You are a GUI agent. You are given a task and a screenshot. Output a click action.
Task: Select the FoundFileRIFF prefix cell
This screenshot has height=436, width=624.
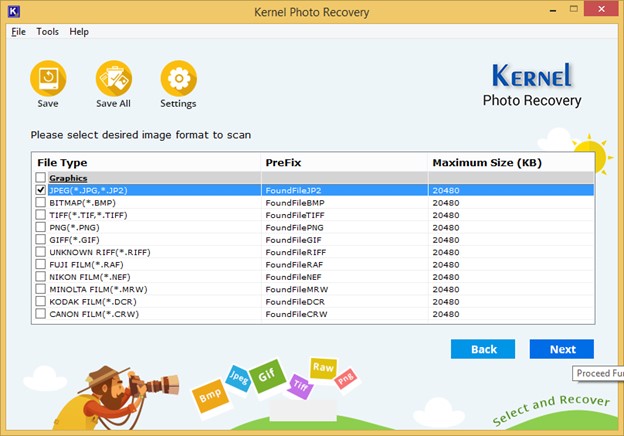pos(345,252)
